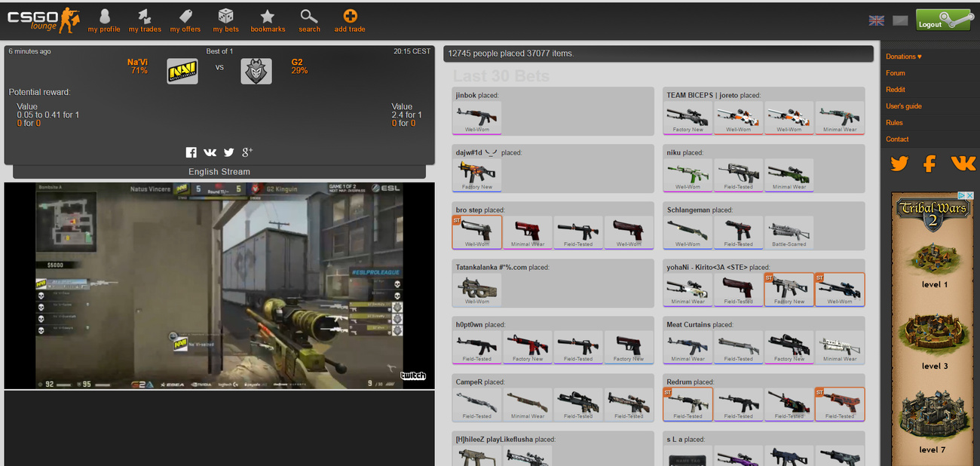This screenshot has width=980, height=466.
Task: Click 'Best of 1' match label
Action: coord(219,51)
